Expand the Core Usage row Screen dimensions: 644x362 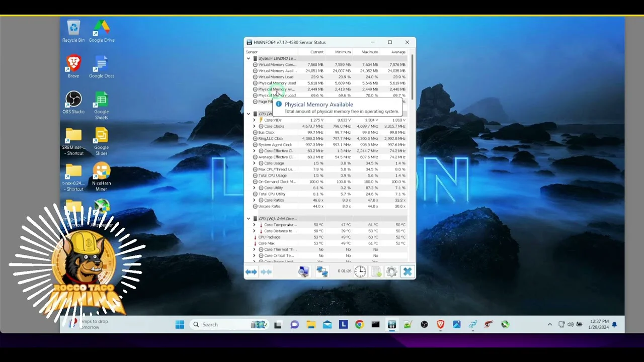(255, 163)
